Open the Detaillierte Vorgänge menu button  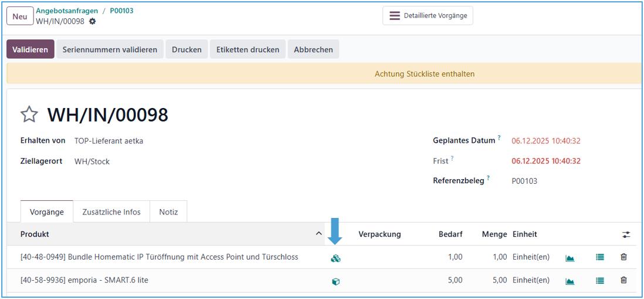(428, 16)
